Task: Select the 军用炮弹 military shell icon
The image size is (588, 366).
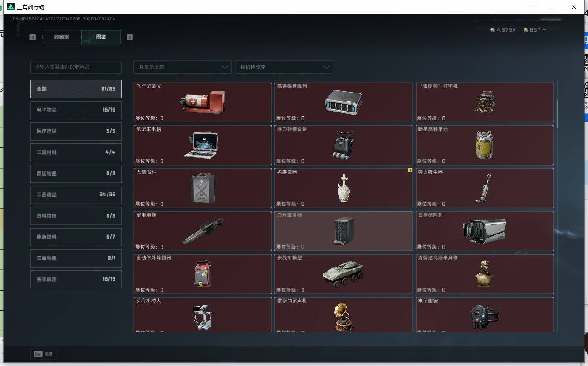Action: 202,231
